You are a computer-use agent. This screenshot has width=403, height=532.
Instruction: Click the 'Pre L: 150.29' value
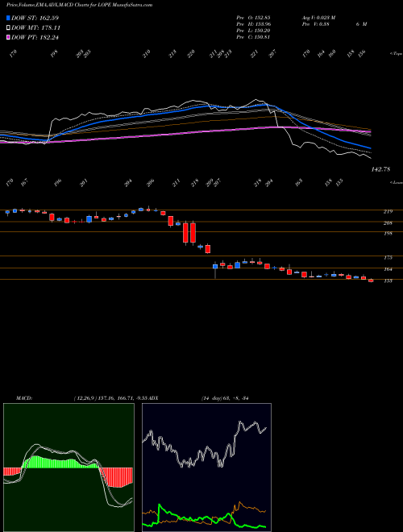tap(253, 31)
